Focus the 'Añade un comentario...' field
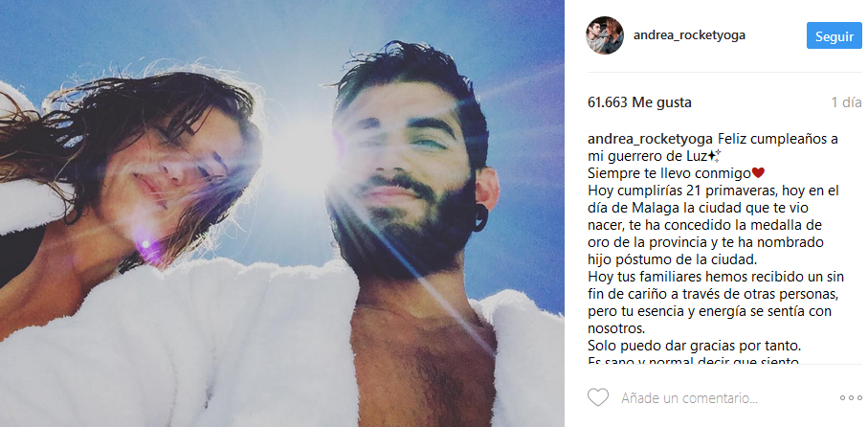 click(689, 397)
